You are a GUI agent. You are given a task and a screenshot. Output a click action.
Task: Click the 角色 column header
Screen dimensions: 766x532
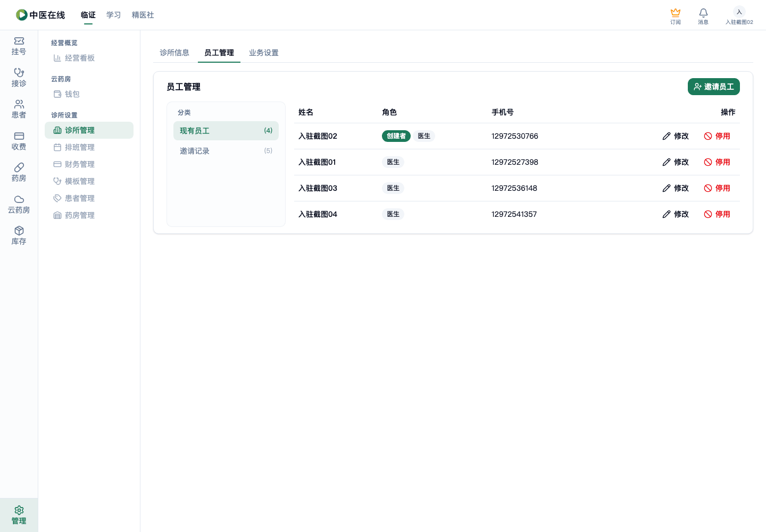389,112
